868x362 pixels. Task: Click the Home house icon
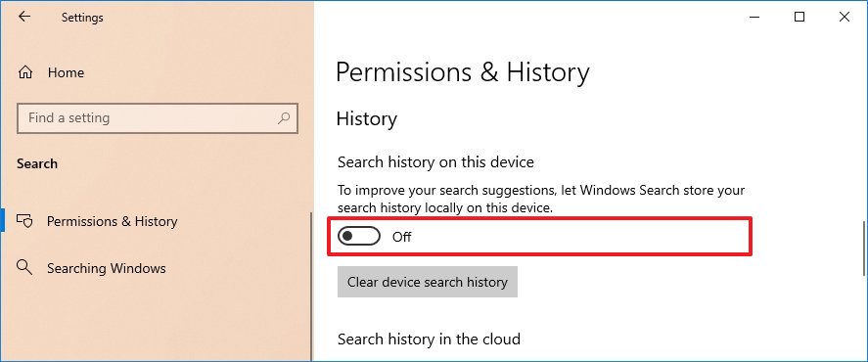click(25, 72)
